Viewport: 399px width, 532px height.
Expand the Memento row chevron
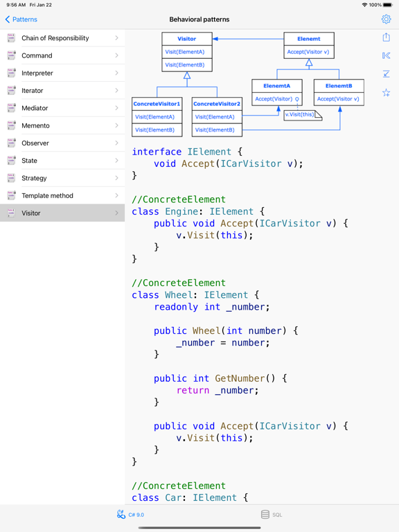pyautogui.click(x=116, y=125)
